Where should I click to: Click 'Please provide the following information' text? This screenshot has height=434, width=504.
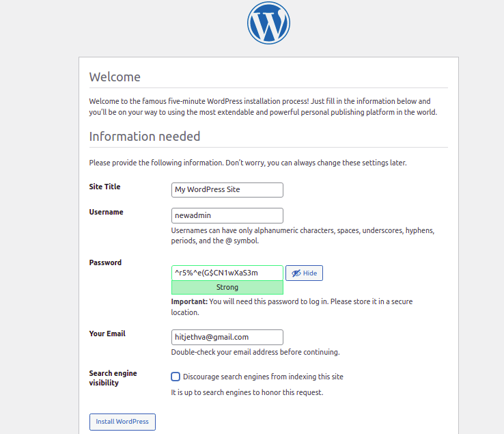click(248, 163)
